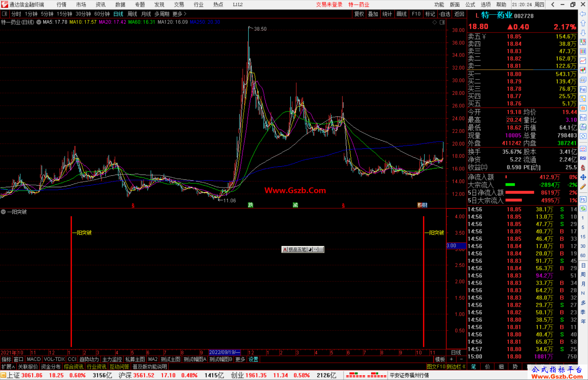
Task: Click the 减 marker below the chart
Action: (295, 205)
